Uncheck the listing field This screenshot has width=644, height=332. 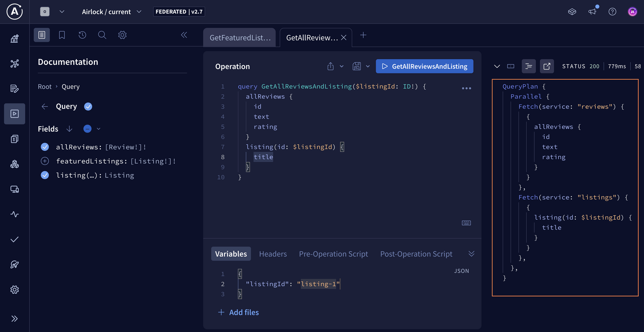(x=45, y=175)
